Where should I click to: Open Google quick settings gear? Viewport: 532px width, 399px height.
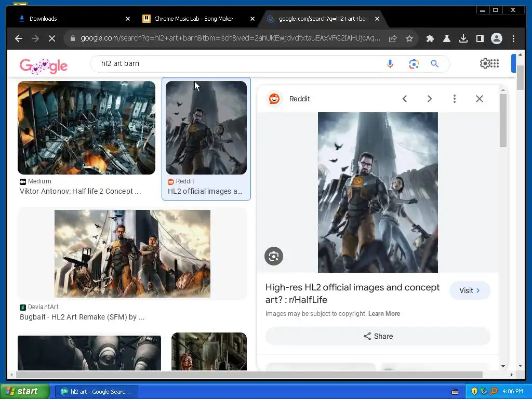[x=484, y=63]
